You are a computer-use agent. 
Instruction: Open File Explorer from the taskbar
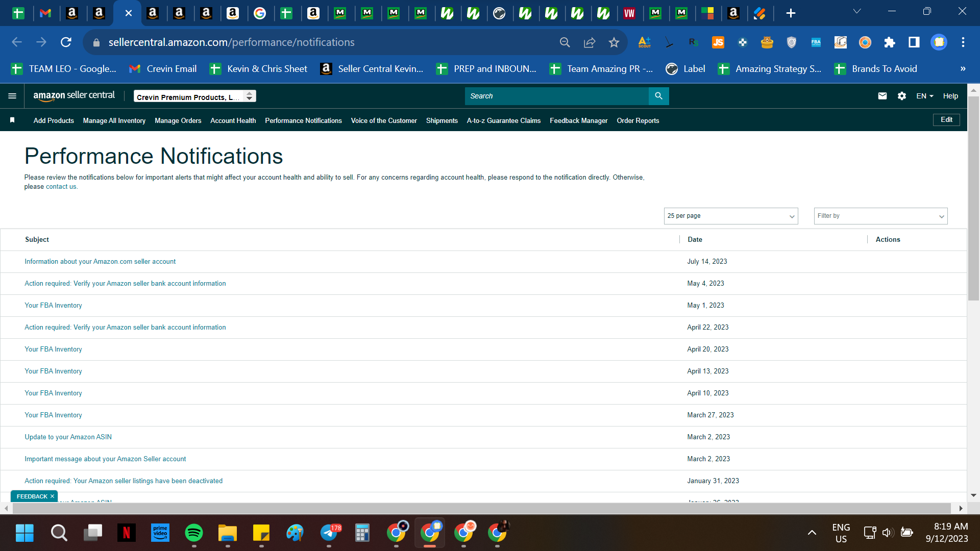228,533
